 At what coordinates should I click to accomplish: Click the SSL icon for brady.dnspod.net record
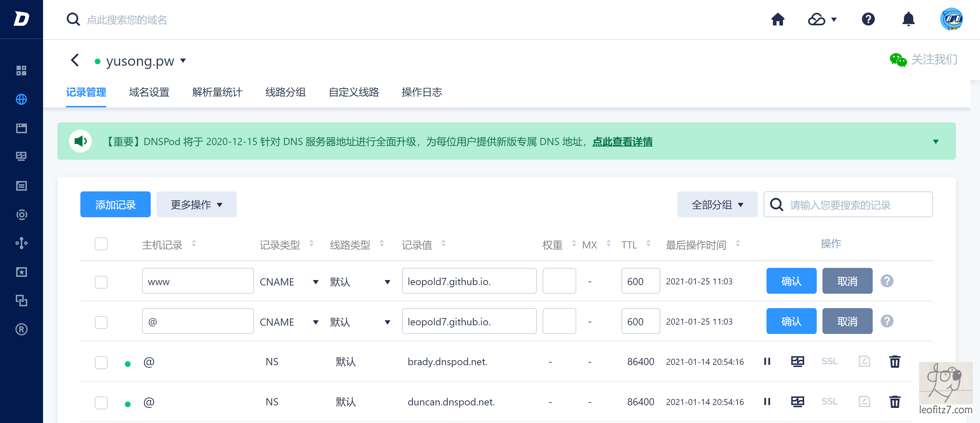point(829,361)
